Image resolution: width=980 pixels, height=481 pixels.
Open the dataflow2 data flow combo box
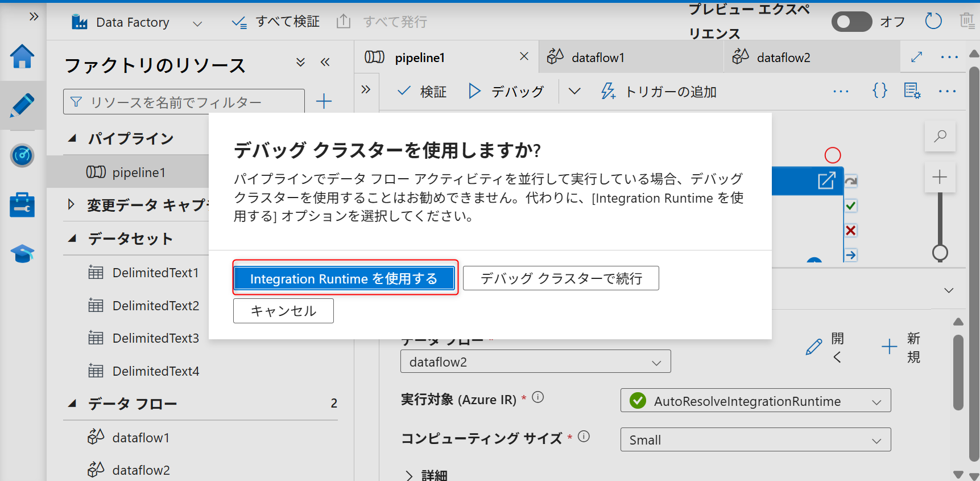tap(535, 361)
